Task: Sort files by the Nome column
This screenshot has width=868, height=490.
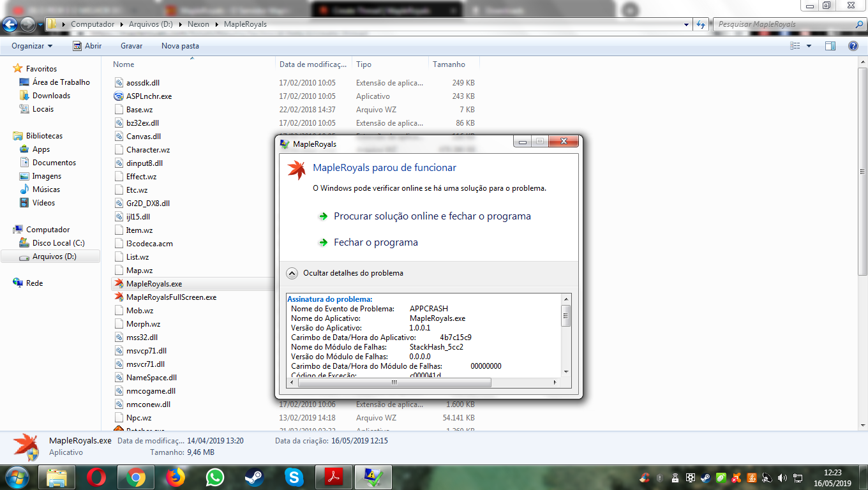Action: (191, 64)
